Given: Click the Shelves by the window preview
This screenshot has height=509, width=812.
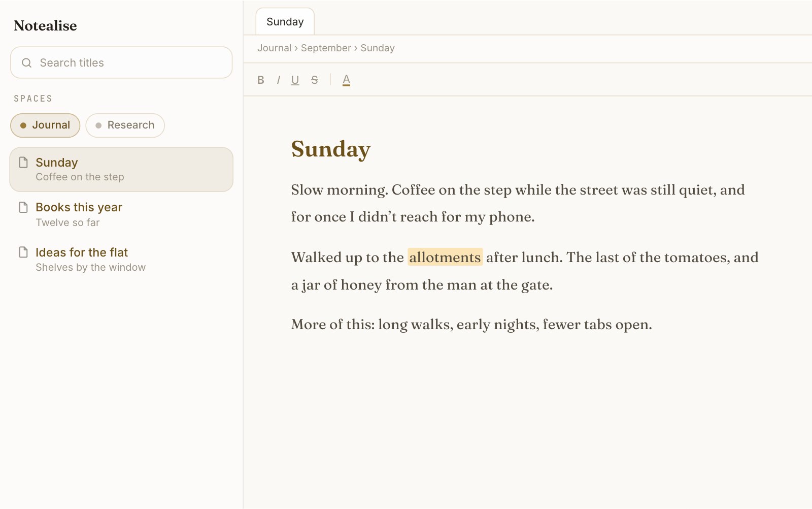Looking at the screenshot, I should tap(90, 267).
